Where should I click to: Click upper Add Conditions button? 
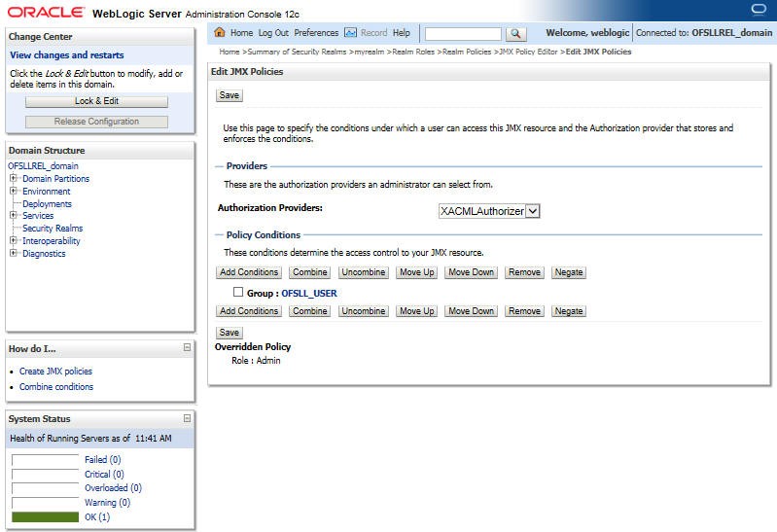tap(249, 272)
